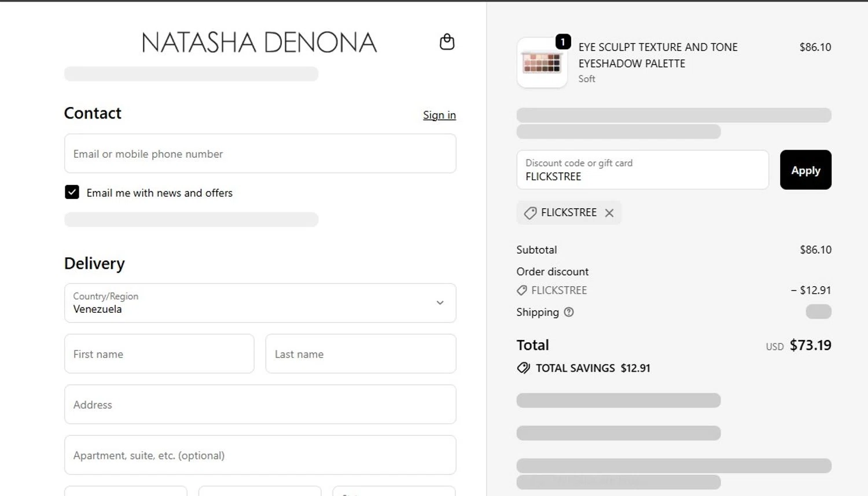Focus the Last name field
Image resolution: width=868 pixels, height=496 pixels.
tap(361, 354)
